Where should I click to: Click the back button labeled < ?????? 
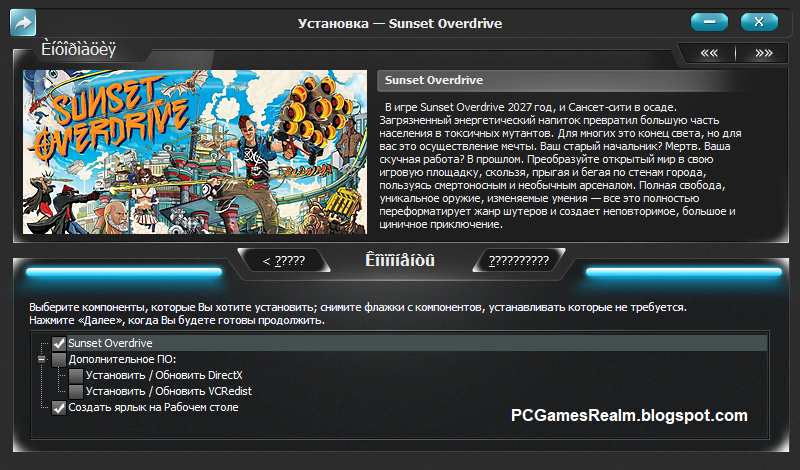point(284,261)
